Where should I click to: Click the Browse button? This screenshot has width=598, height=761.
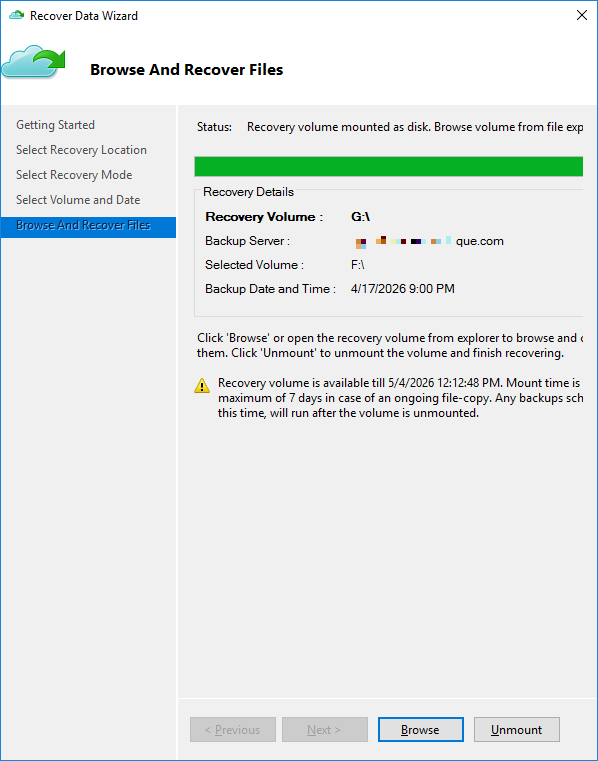[x=420, y=729]
